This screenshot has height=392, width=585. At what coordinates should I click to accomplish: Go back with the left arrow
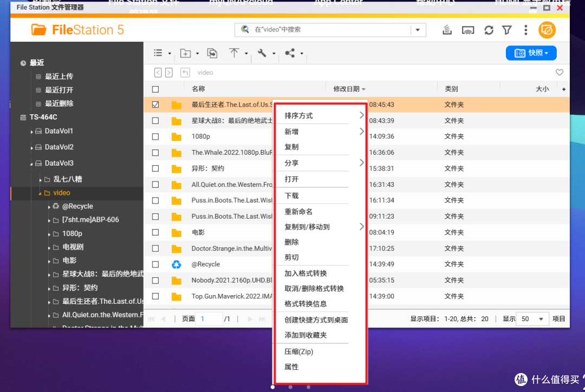(158, 73)
